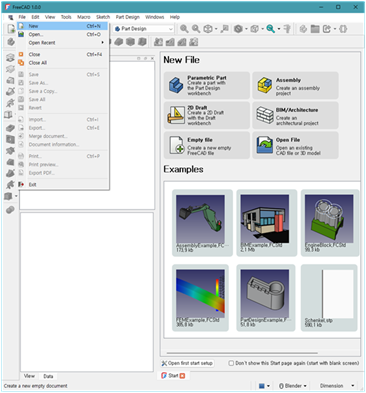This screenshot has width=366, height=393.
Task: Click the Groove tool icon
Action: 10,151
